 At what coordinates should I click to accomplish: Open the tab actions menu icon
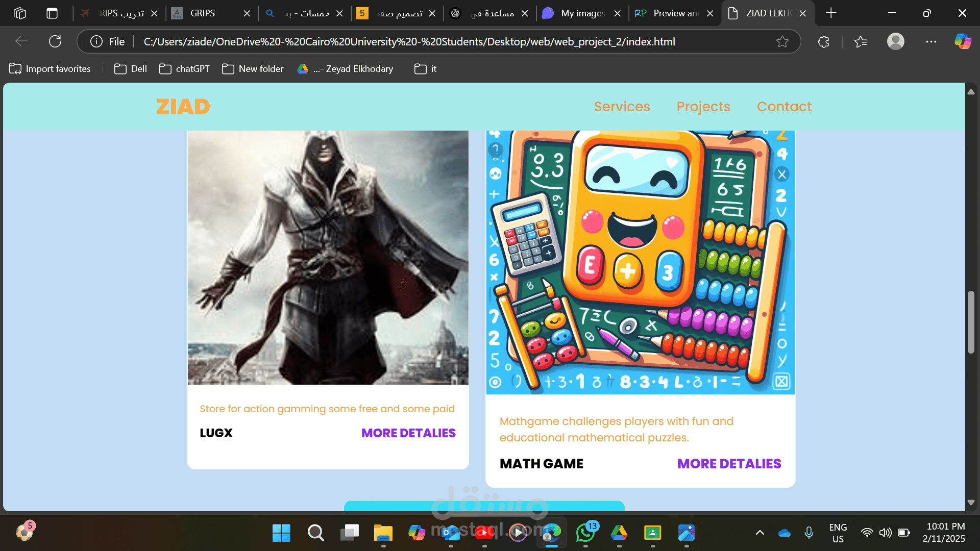52,13
